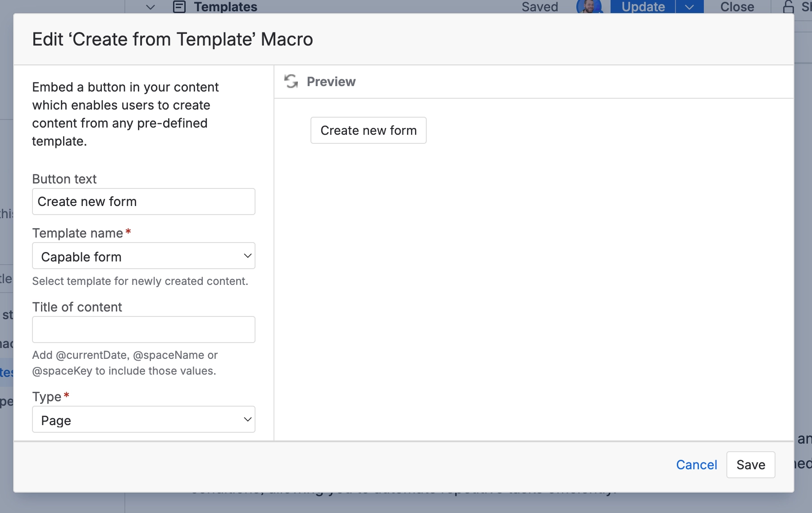The image size is (812, 513).
Task: Open the Template name dropdown
Action: pyautogui.click(x=144, y=256)
